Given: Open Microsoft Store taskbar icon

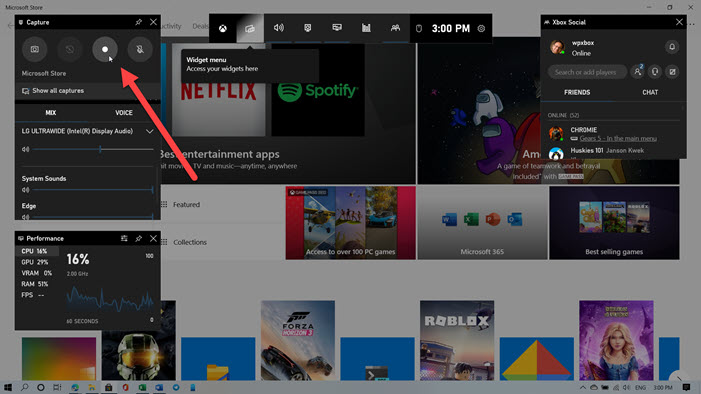Looking at the screenshot, I should pos(109,387).
